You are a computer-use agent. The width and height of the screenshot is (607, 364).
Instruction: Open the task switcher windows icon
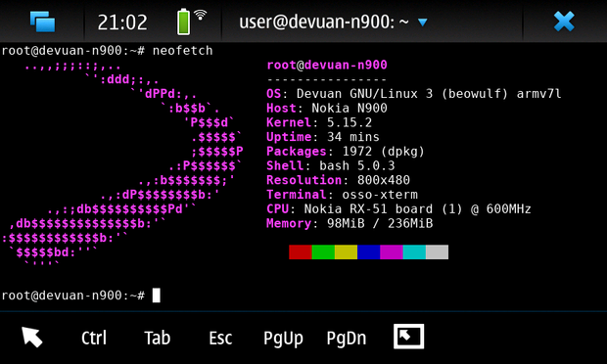click(42, 22)
